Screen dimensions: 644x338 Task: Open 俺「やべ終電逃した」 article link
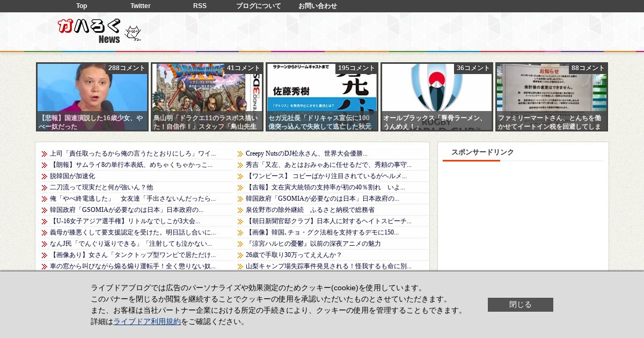pos(133,199)
